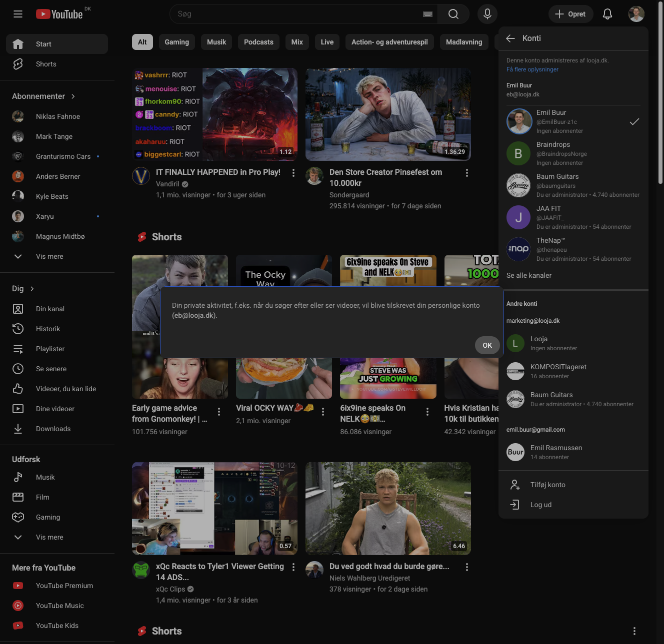Open Videoer, du kan lide
664x644 pixels.
[x=57, y=389]
